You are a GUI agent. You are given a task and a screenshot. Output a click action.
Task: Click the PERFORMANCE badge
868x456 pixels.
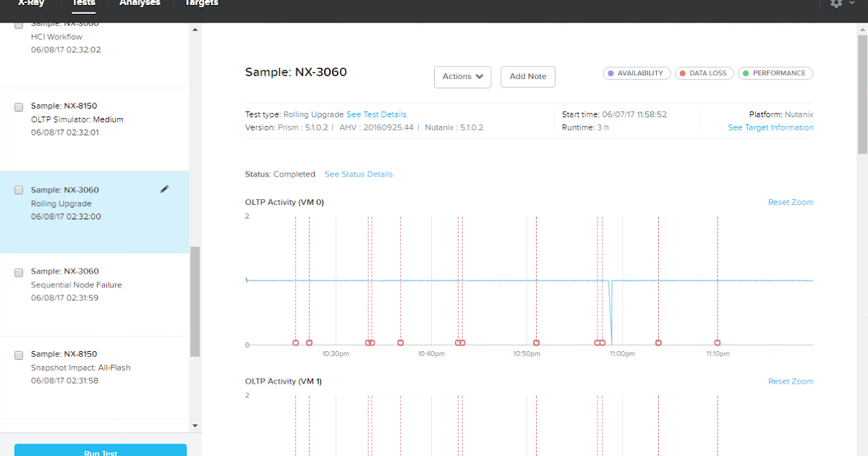[x=775, y=73]
